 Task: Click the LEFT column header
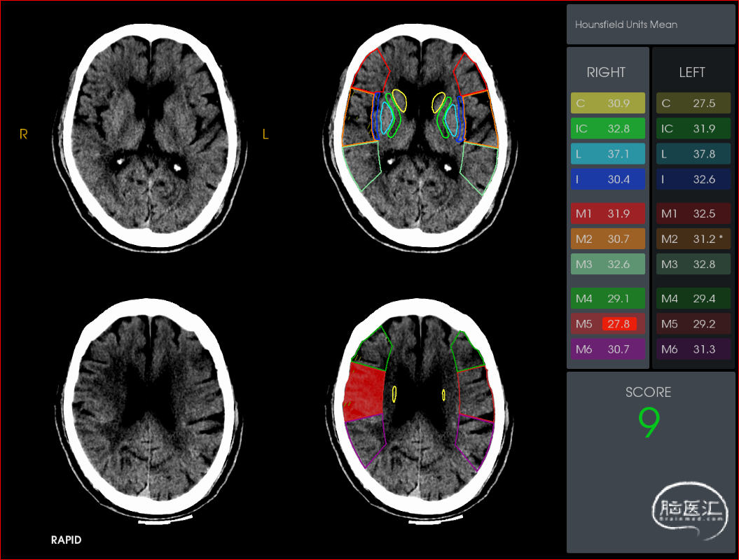tap(692, 72)
